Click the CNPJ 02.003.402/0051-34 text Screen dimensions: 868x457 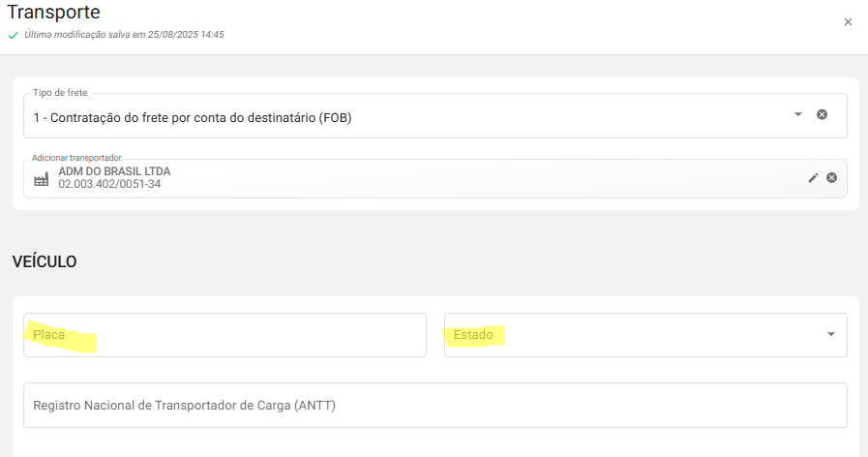[109, 184]
